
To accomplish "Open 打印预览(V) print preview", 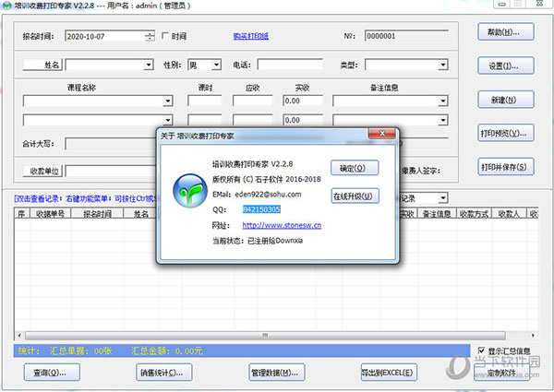I will coord(506,134).
